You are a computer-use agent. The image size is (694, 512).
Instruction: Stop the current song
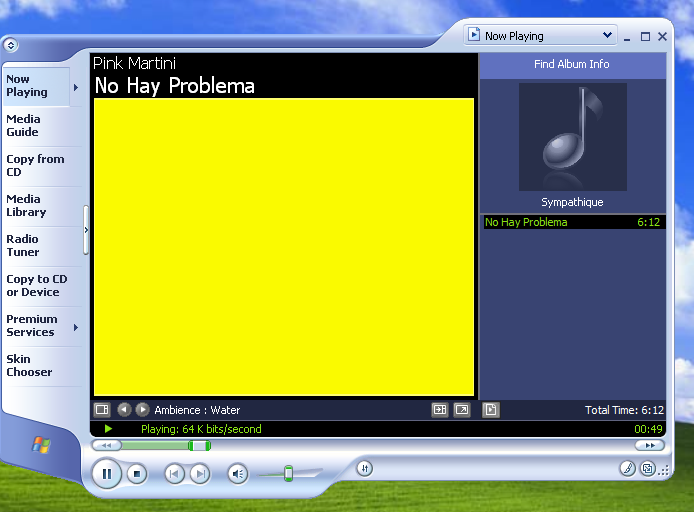click(137, 474)
